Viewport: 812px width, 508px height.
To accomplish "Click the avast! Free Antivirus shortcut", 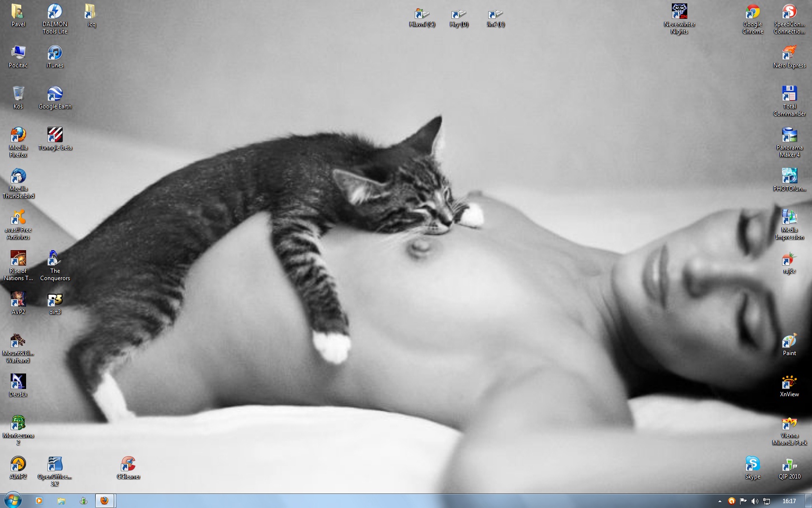I will [x=18, y=218].
